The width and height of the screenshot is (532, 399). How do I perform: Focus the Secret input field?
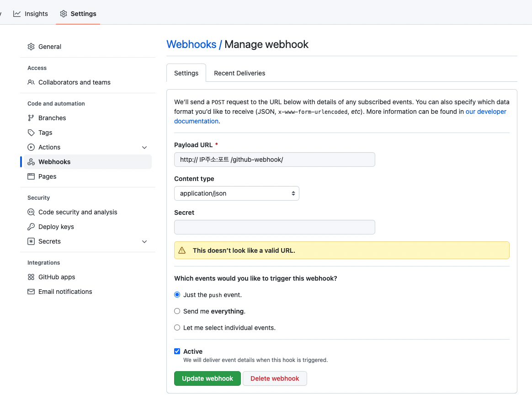pyautogui.click(x=275, y=227)
